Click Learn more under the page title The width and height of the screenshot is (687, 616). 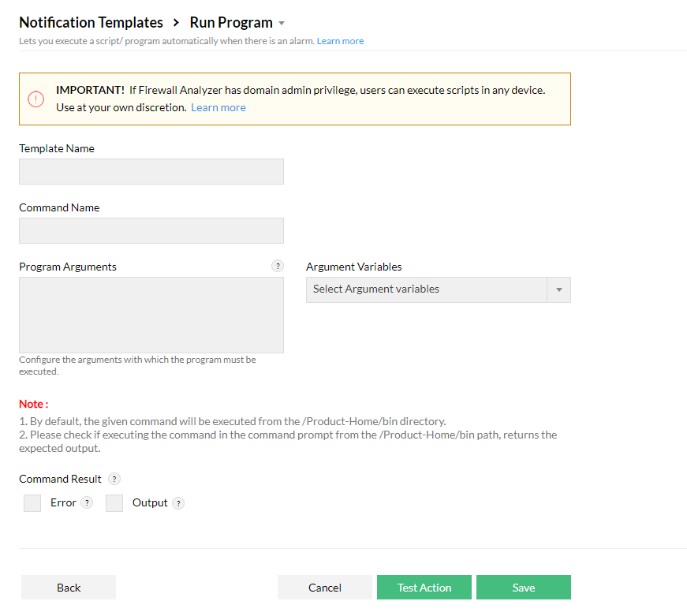pyautogui.click(x=340, y=40)
